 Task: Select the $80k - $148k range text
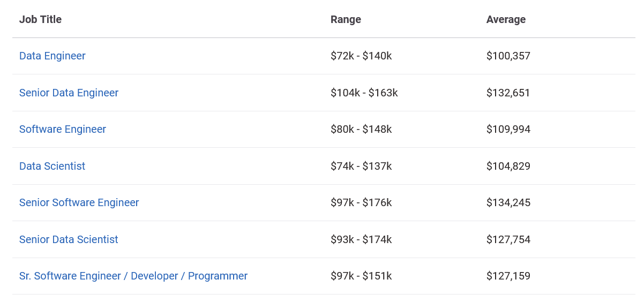point(361,129)
